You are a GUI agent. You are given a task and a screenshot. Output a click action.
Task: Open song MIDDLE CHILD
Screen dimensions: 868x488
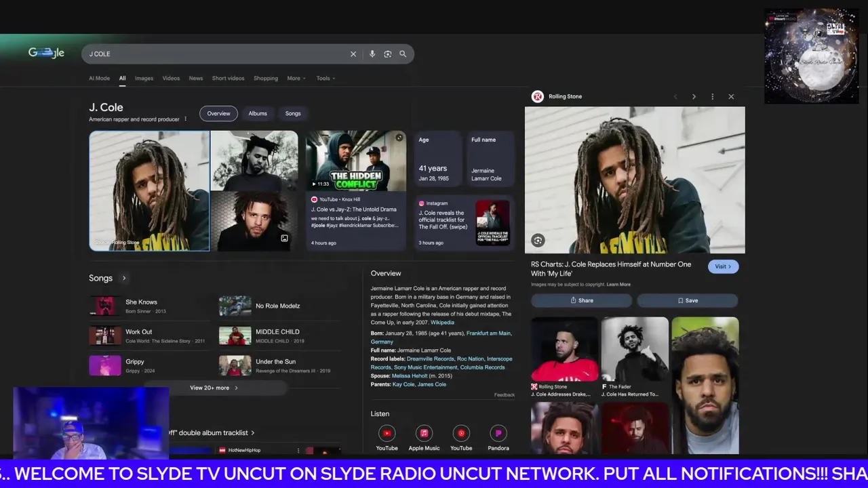279,335
